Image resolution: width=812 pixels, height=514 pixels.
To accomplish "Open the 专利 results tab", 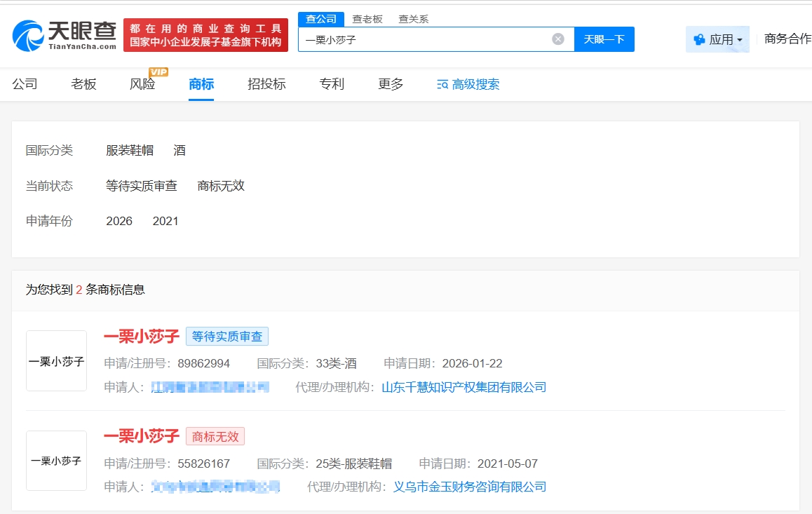I will pos(332,84).
